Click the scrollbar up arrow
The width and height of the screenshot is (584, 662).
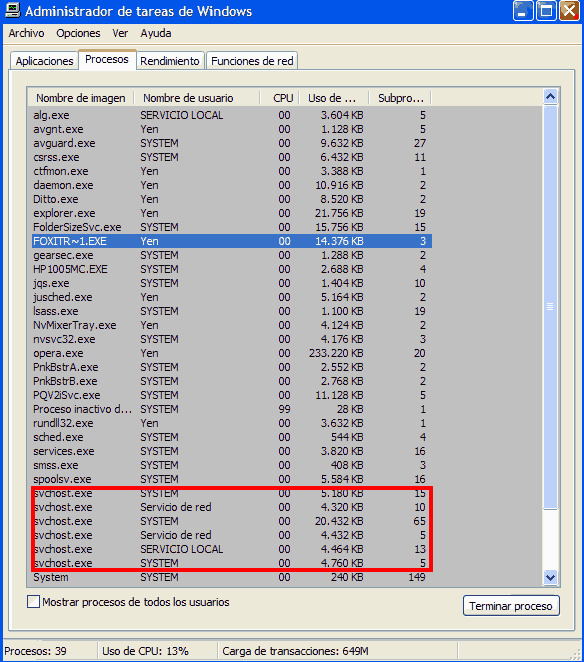[x=550, y=97]
